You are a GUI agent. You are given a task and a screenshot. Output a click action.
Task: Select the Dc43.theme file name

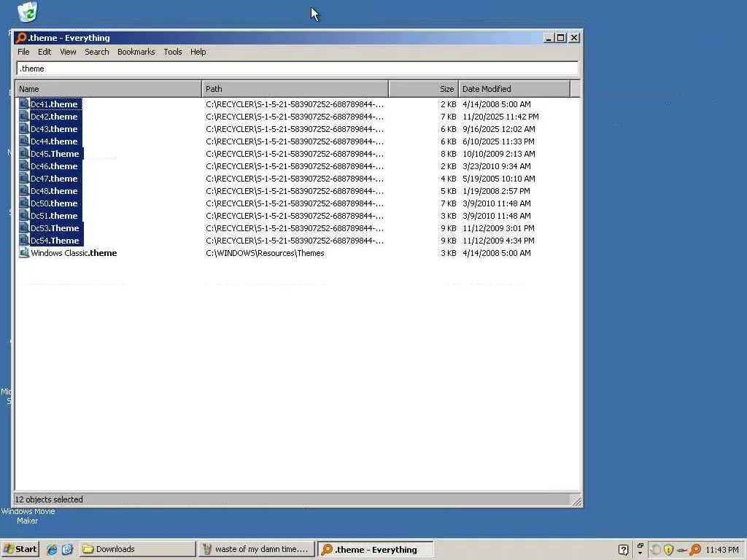[54, 129]
